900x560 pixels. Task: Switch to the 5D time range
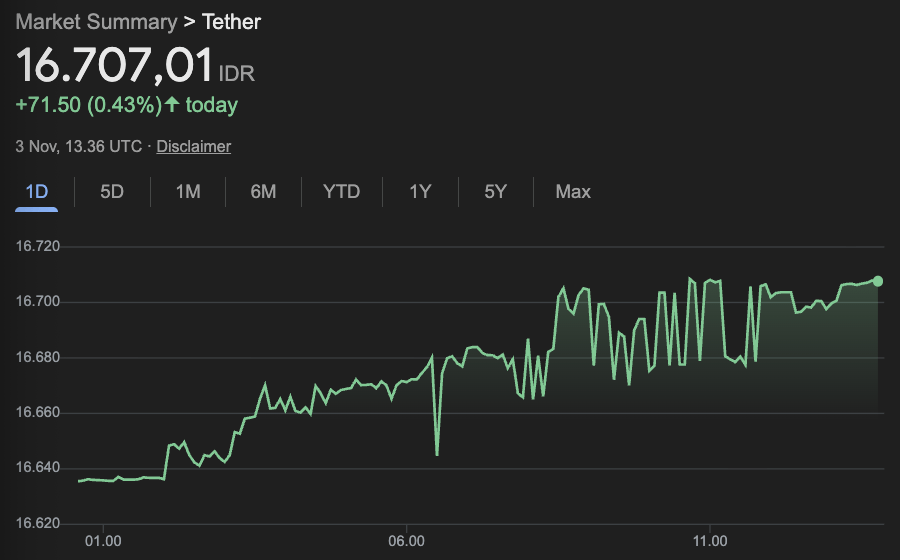(x=112, y=191)
